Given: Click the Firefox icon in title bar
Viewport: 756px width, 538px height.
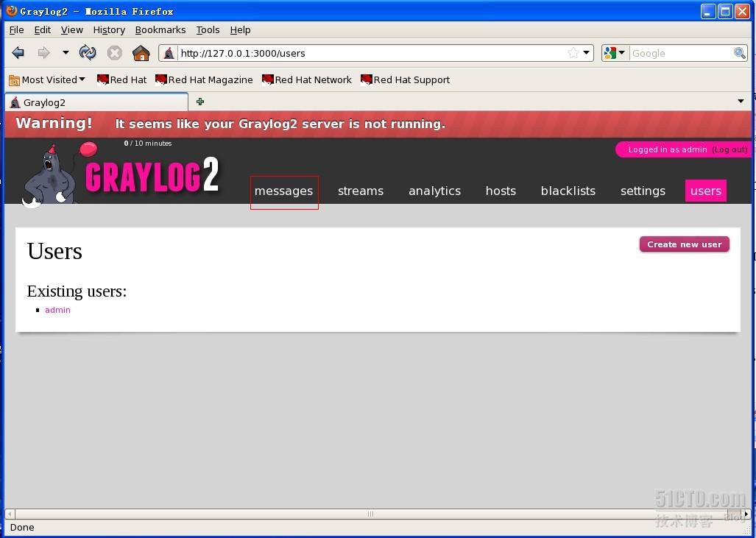Looking at the screenshot, I should (12, 10).
